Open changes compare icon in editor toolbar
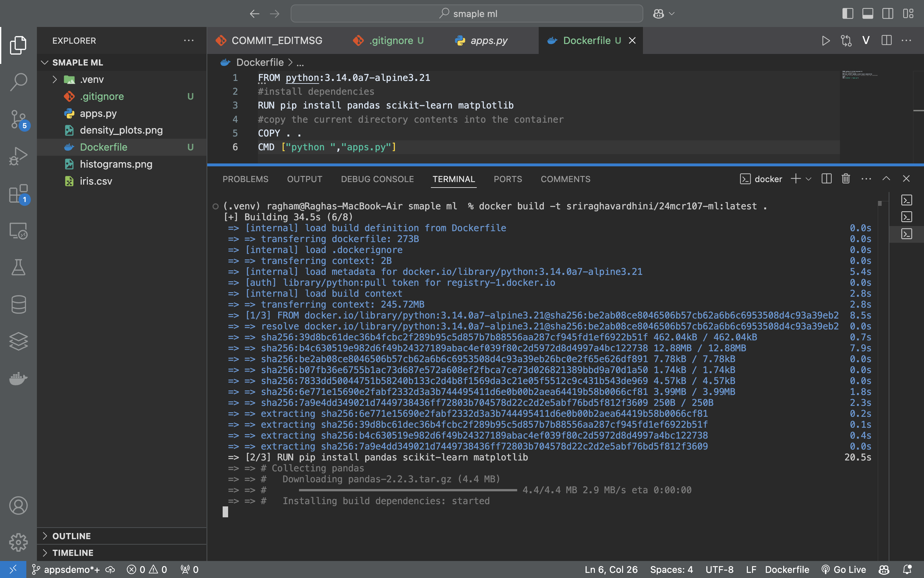The height and width of the screenshot is (578, 924). pyautogui.click(x=846, y=40)
